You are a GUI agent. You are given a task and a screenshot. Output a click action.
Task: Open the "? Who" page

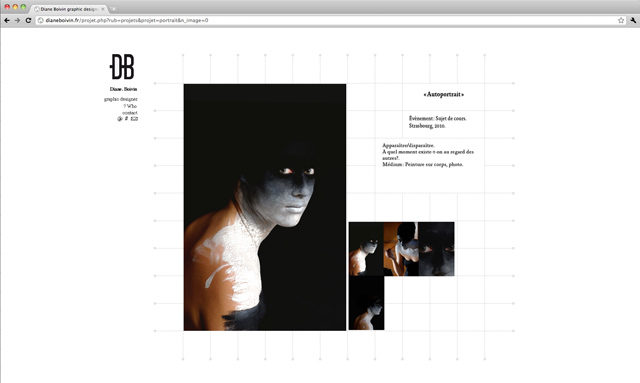131,106
